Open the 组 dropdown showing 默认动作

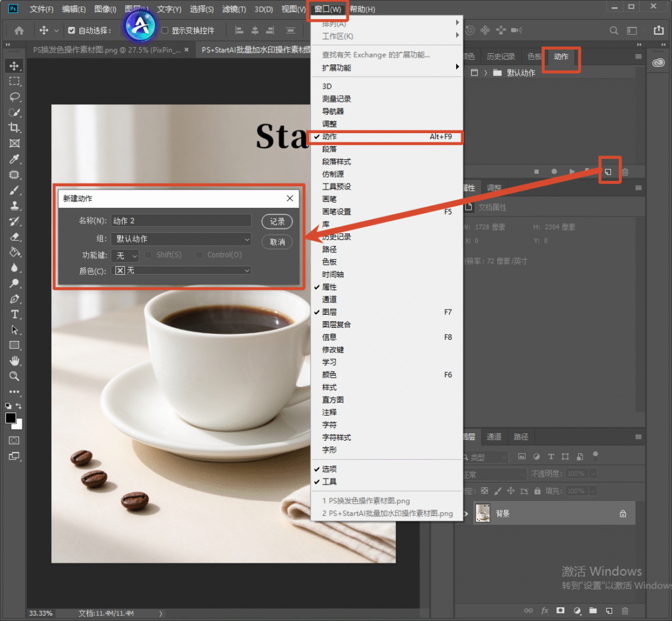181,239
